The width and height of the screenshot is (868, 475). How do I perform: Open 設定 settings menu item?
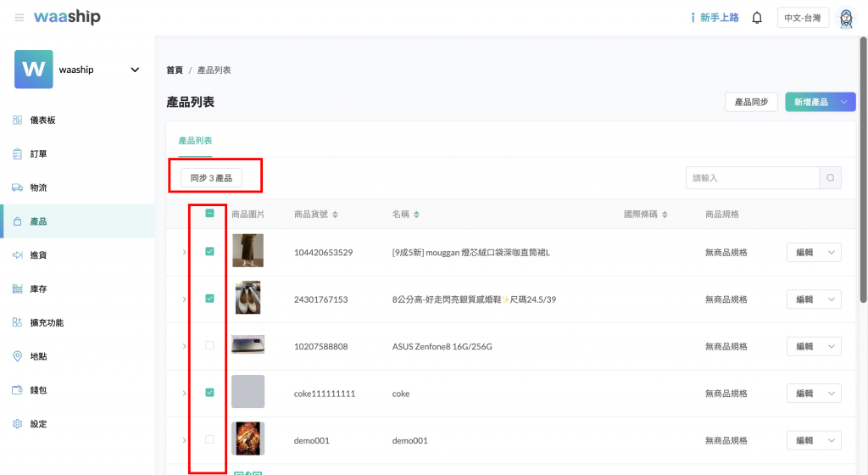38,424
